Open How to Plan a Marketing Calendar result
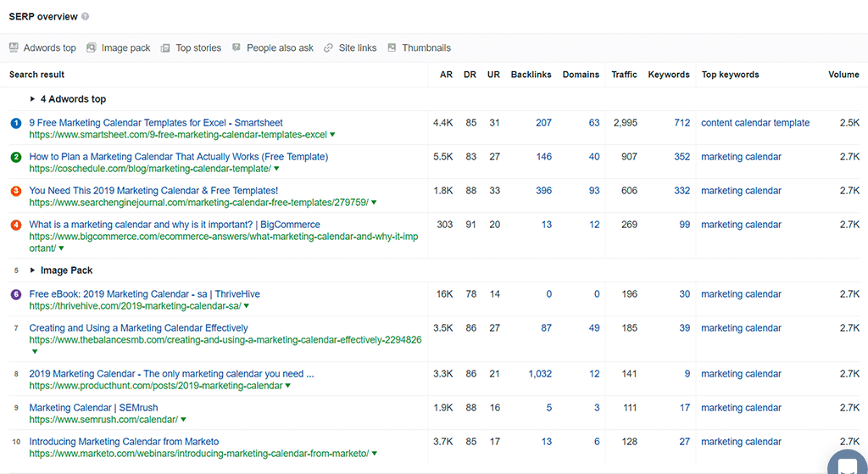 (x=179, y=157)
